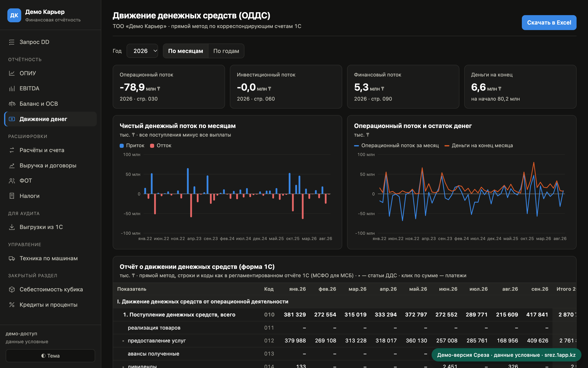This screenshot has width=588, height=368.
Task: Open the Операционный поток summary card
Action: (169, 87)
